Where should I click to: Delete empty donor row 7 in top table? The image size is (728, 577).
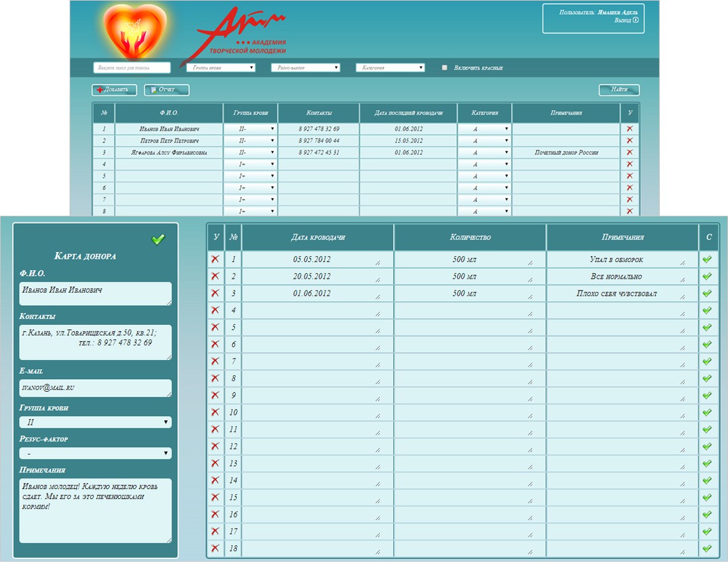click(x=629, y=200)
